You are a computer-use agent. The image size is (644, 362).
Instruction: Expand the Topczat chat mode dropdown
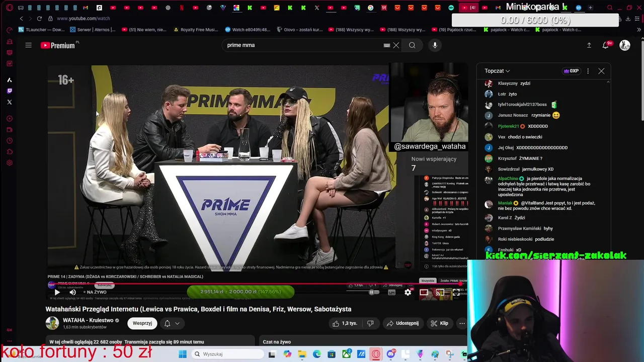point(497,71)
